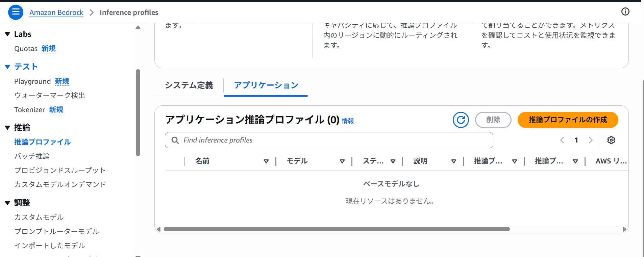The image size is (644, 257).
Task: Open table preferences gear icon
Action: tap(611, 140)
